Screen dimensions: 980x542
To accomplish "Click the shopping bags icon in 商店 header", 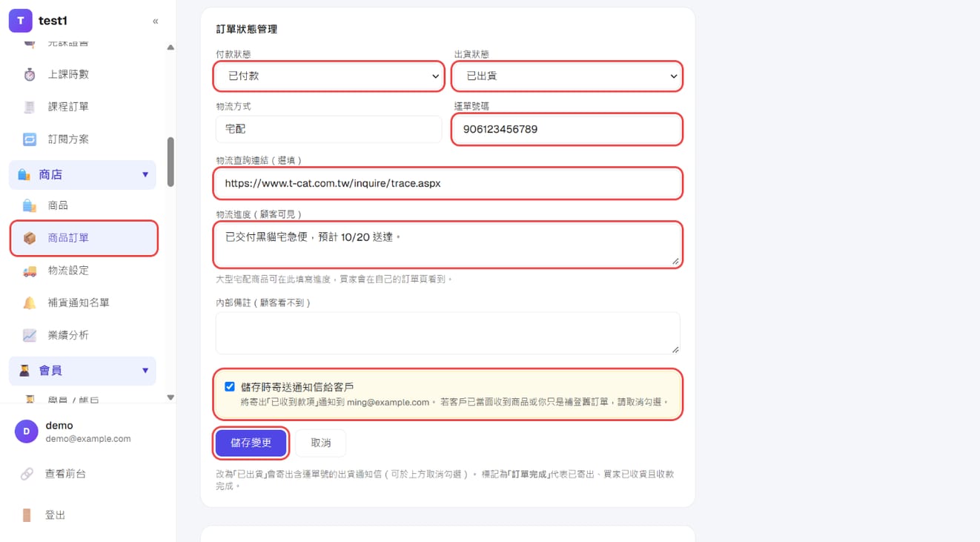I will point(24,175).
